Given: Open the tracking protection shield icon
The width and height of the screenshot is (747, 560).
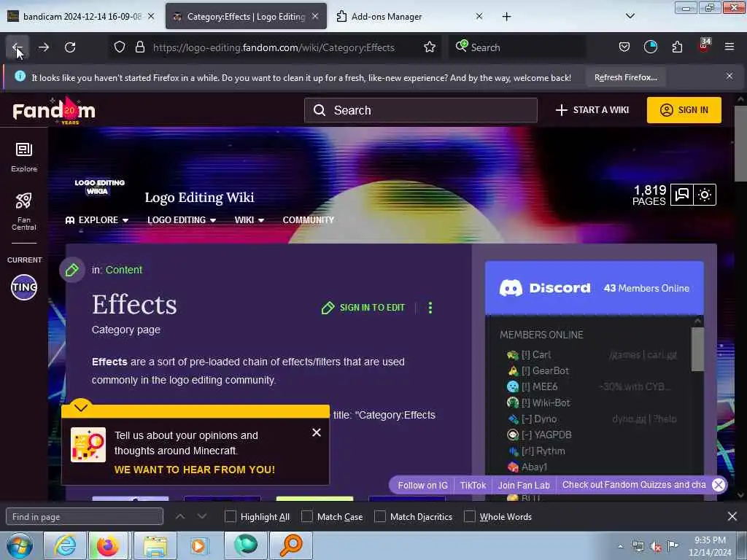Looking at the screenshot, I should pyautogui.click(x=120, y=47).
